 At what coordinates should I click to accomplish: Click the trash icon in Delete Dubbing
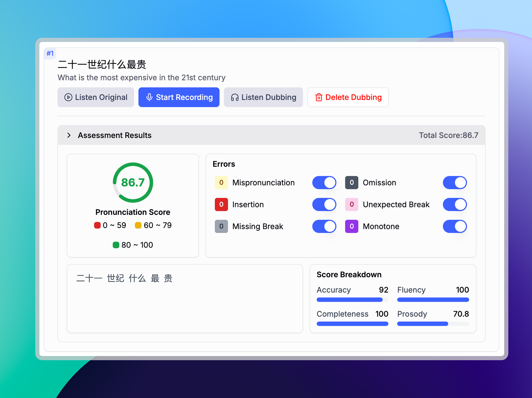[319, 97]
